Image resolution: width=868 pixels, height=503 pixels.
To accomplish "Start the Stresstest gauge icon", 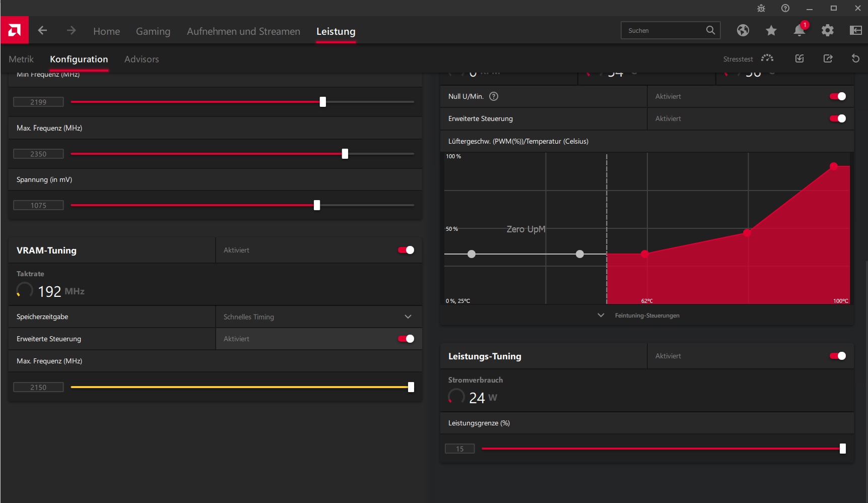I will pyautogui.click(x=767, y=58).
